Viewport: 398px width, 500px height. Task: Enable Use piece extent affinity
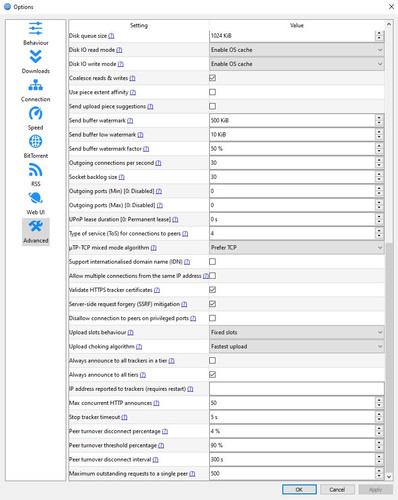pos(213,92)
